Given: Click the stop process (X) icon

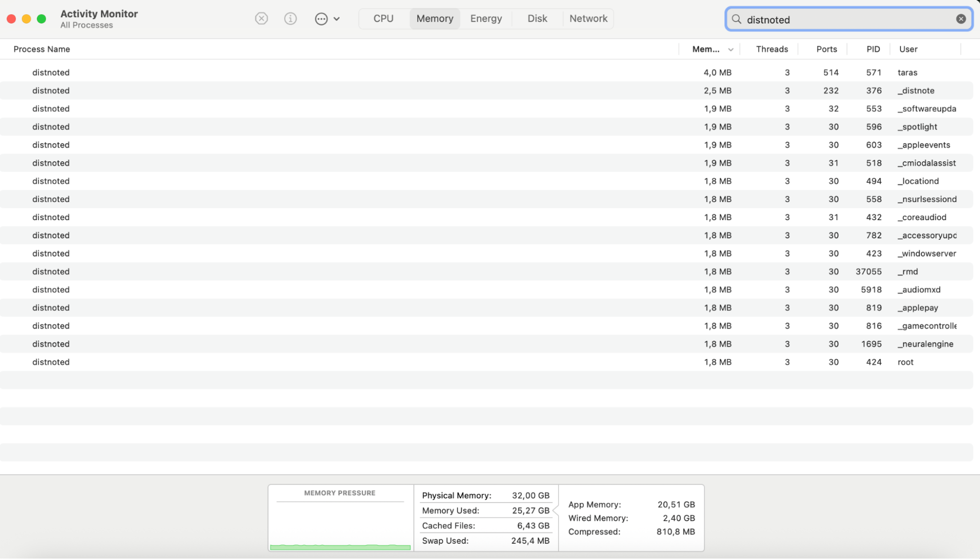Looking at the screenshot, I should 261,18.
